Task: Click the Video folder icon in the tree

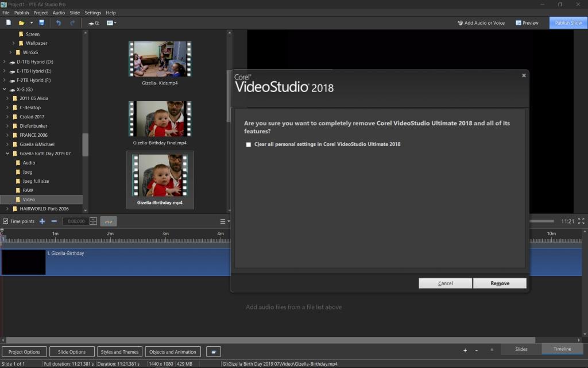Action: (18, 200)
